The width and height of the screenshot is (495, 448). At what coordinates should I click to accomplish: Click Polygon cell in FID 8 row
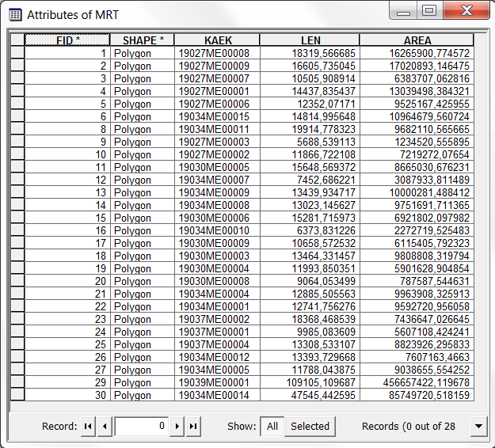(x=143, y=129)
